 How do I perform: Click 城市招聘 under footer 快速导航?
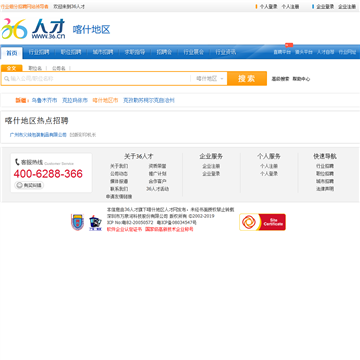pyautogui.click(x=325, y=181)
